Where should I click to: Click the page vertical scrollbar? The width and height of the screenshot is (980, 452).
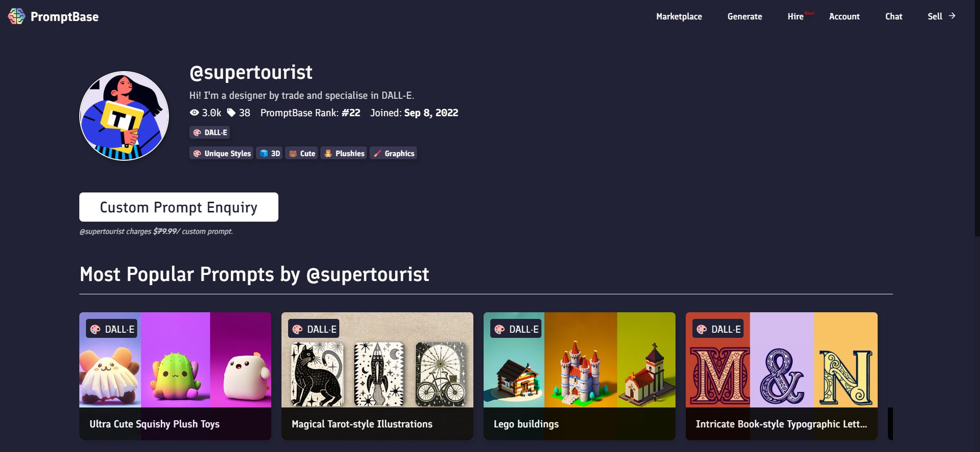[977, 118]
